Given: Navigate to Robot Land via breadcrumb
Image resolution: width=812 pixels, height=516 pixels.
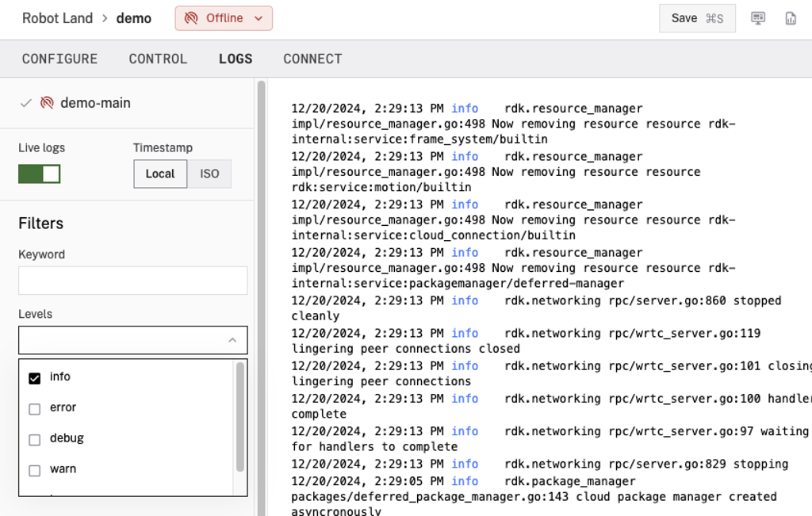Looking at the screenshot, I should click(x=57, y=17).
